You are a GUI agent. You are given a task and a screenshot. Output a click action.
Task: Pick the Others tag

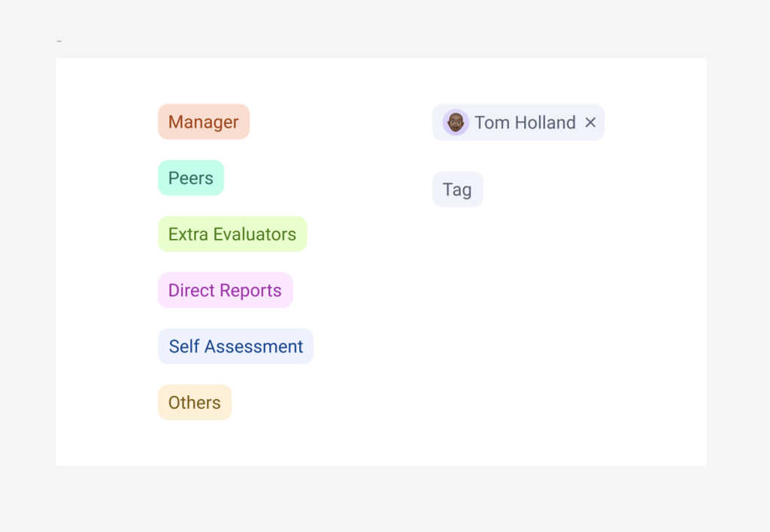click(195, 402)
